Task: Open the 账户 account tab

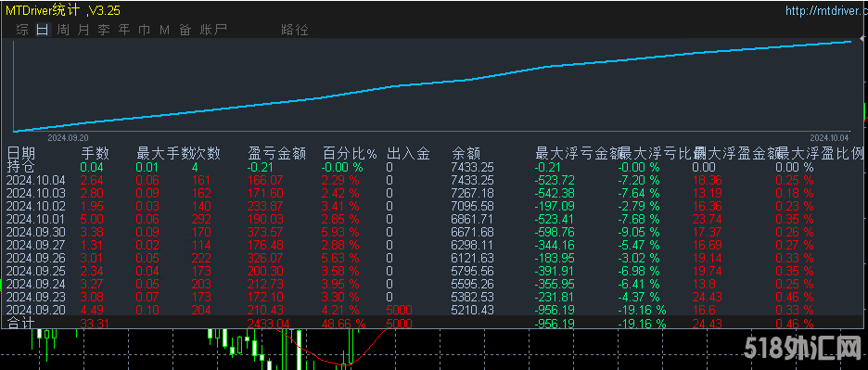Action: (x=213, y=30)
